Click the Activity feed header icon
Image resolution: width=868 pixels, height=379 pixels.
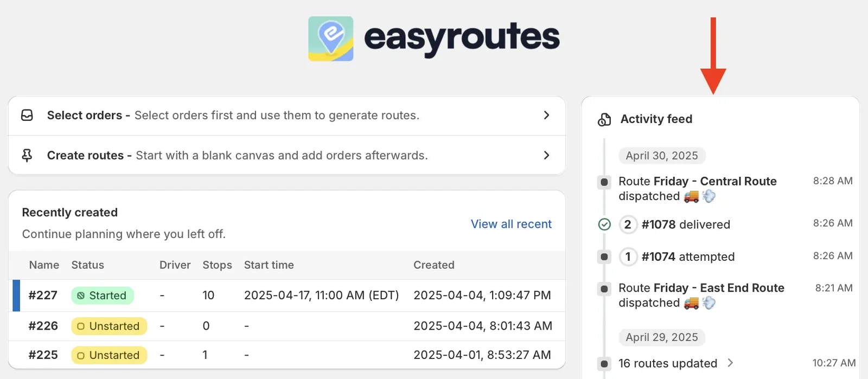point(604,119)
